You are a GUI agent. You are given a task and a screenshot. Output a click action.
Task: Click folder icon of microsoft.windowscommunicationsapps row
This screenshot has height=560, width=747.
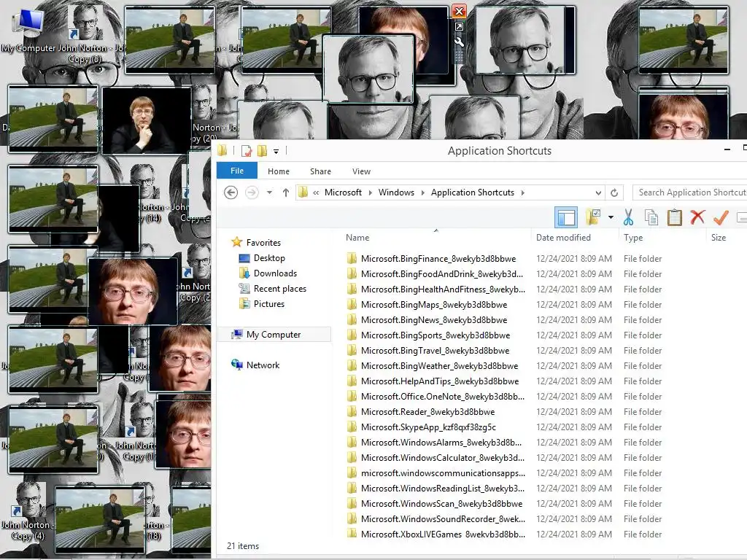click(352, 472)
